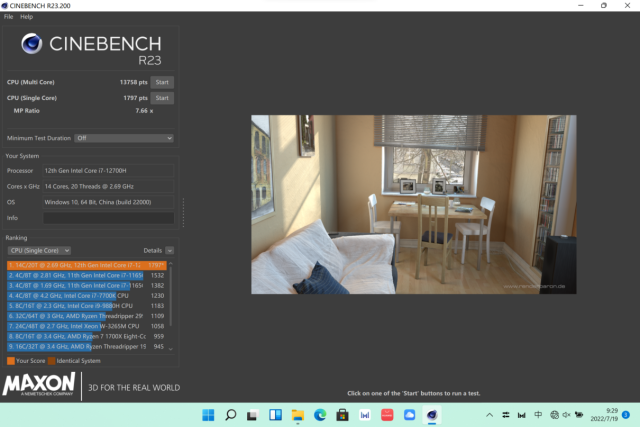This screenshot has width=640, height=427.
Task: Open taskbar Search magnifier
Action: pos(231,415)
